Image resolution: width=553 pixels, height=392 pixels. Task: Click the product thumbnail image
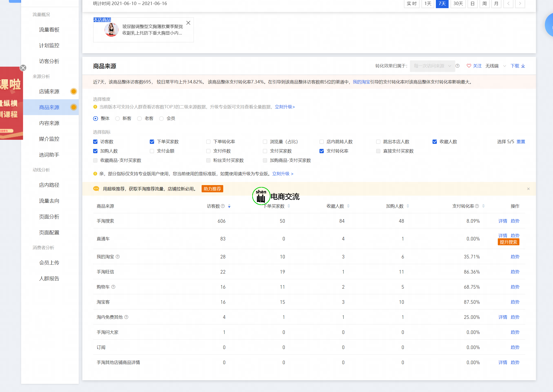pos(111,30)
